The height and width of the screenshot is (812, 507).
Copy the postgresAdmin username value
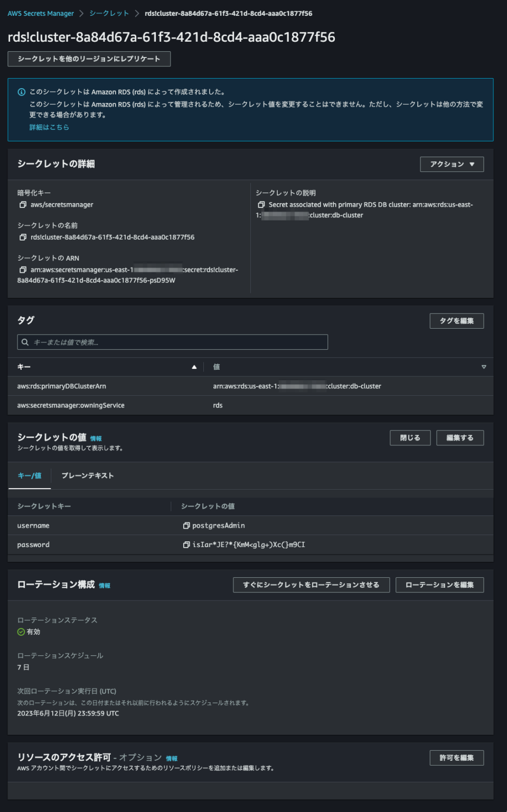pyautogui.click(x=187, y=526)
